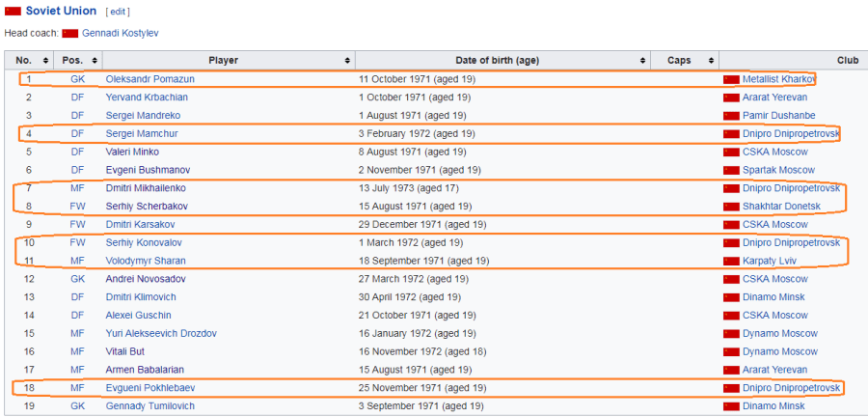Click the flag icon beside Spartak Moscow
Screen dimensions: 868x417
[x=731, y=170]
